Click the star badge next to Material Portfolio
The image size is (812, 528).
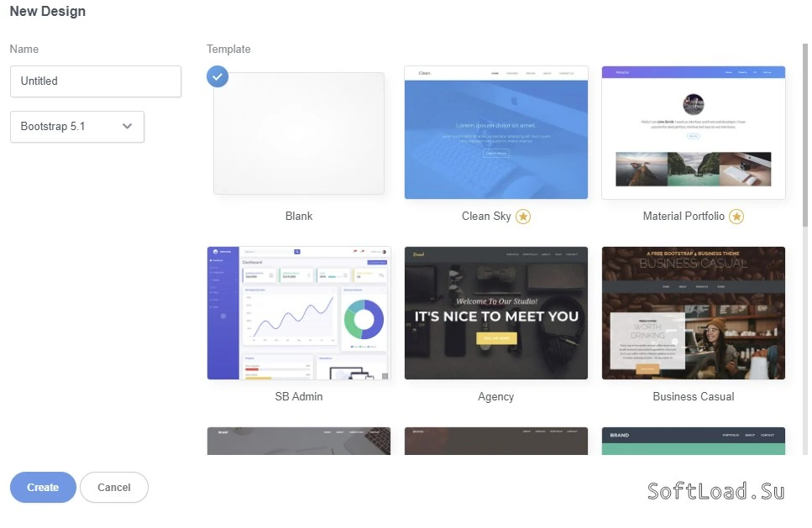(736, 217)
